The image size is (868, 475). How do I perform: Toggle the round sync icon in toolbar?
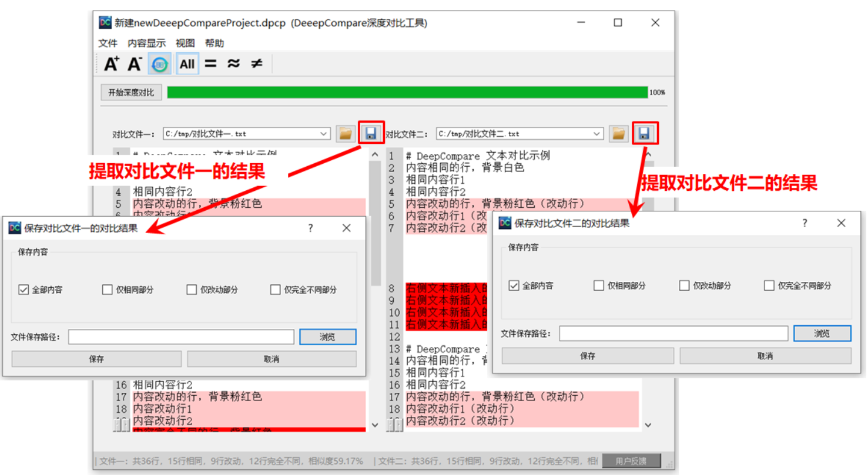pos(160,64)
